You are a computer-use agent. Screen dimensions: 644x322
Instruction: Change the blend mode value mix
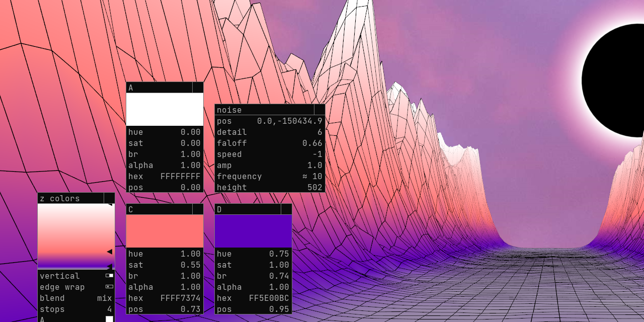pyautogui.click(x=105, y=298)
